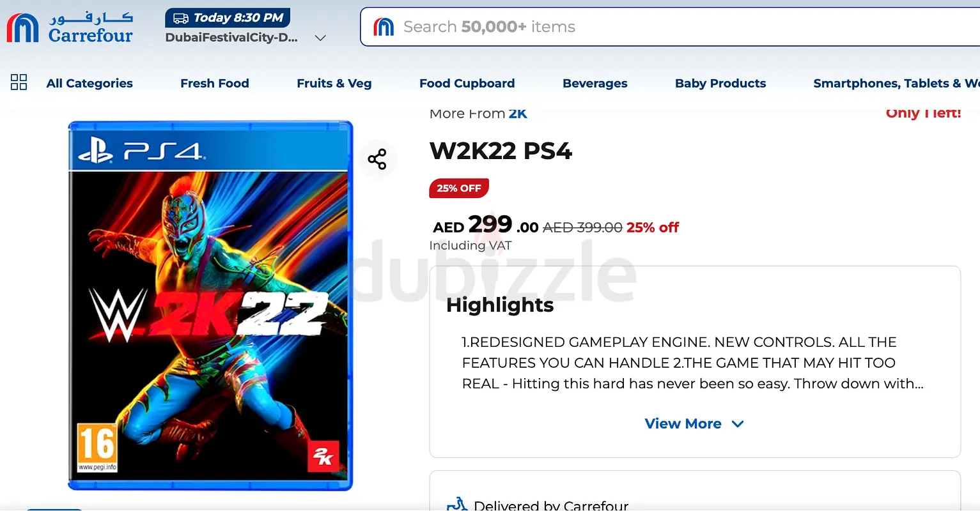The height and width of the screenshot is (511, 980).
Task: Open the Fresh Food category
Action: pyautogui.click(x=215, y=83)
